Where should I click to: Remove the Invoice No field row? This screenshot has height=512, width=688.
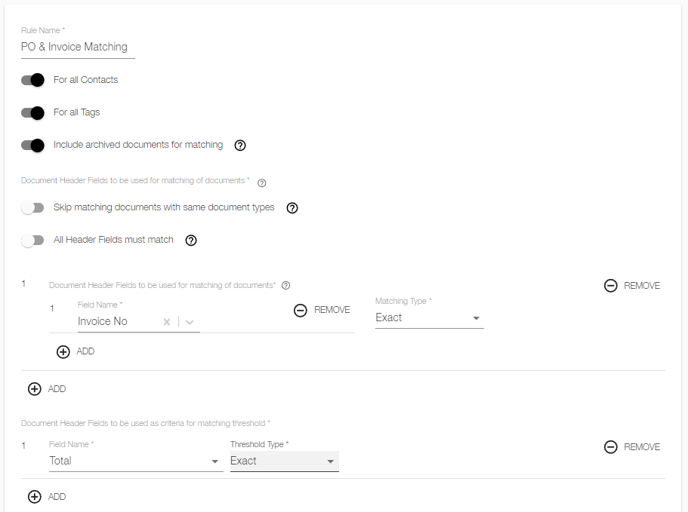pyautogui.click(x=322, y=310)
